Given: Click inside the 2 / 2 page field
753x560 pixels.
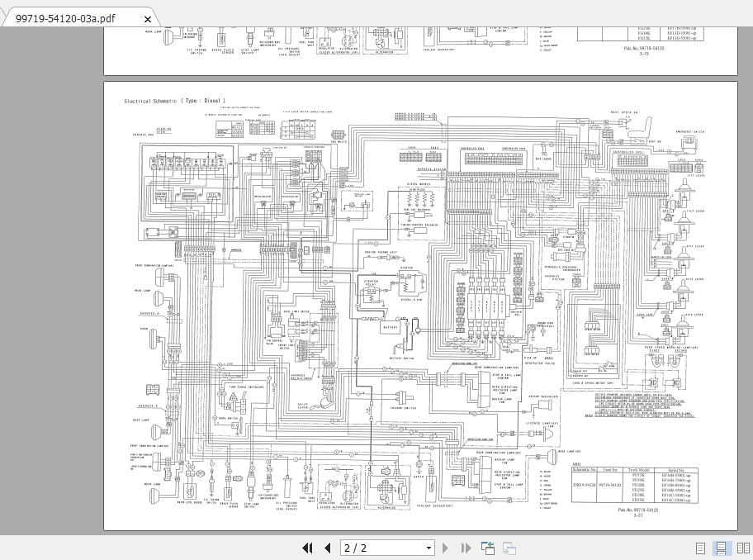Looking at the screenshot, I should click(x=380, y=548).
